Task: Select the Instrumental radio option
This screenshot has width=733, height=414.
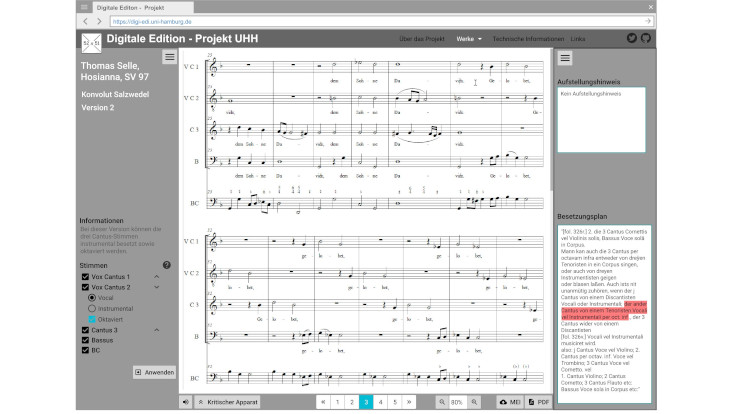Action: pos(92,308)
